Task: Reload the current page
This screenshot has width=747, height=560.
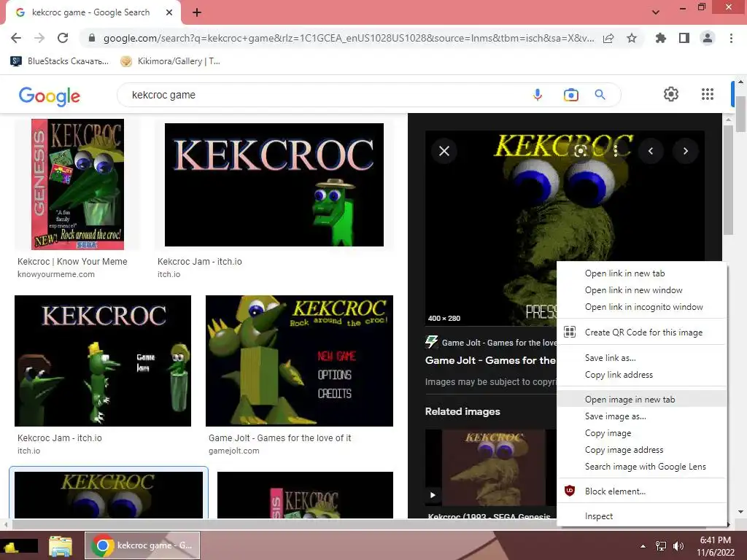Action: pos(63,38)
